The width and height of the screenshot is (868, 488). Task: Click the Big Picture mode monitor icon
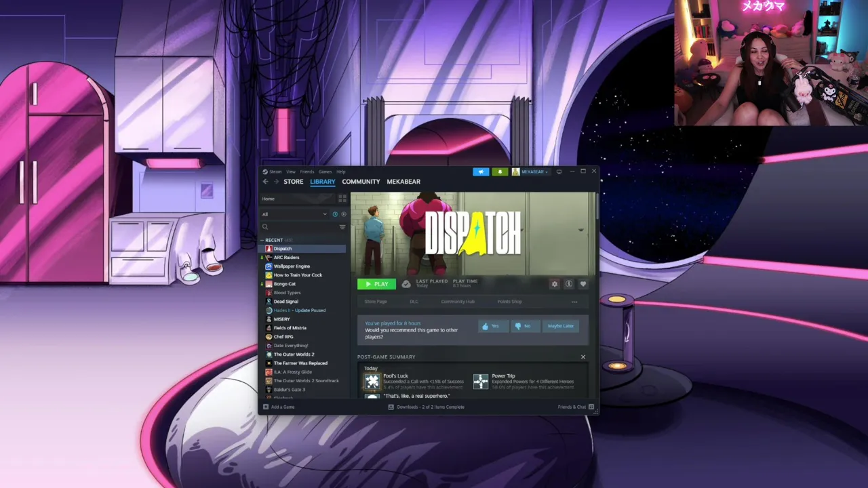[x=559, y=171]
